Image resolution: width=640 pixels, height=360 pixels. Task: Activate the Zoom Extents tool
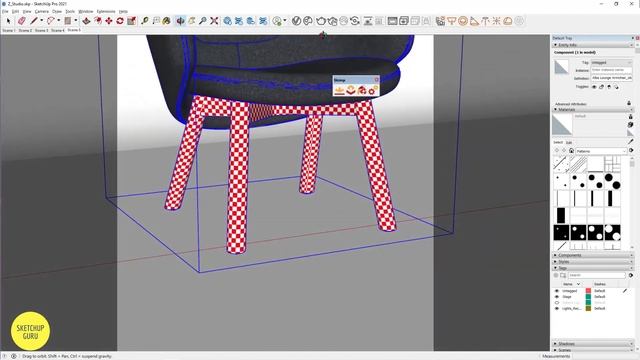point(214,21)
